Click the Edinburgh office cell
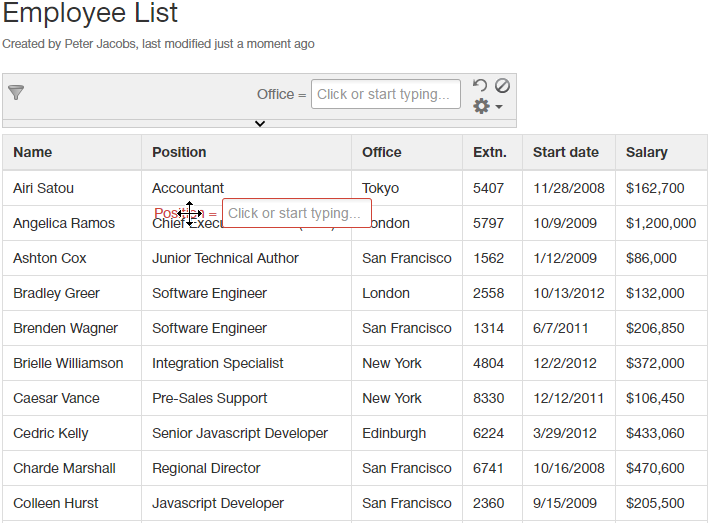 (394, 433)
